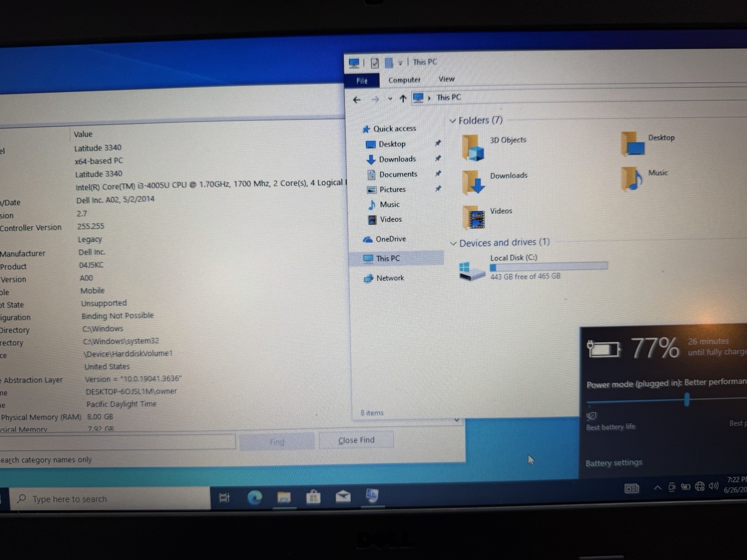The image size is (747, 560).
Task: Click the New Folder quick access toolbar icon
Action: pyautogui.click(x=388, y=62)
